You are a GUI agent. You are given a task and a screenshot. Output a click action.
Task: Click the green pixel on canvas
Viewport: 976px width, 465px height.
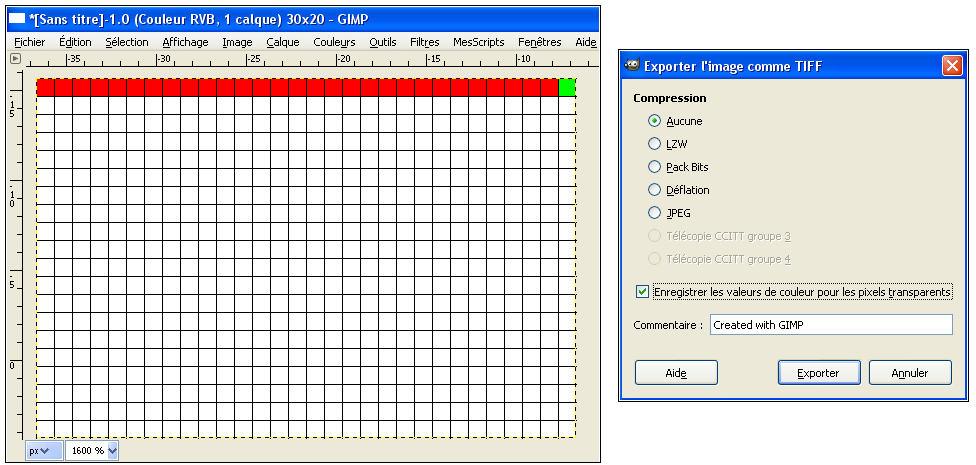(567, 88)
